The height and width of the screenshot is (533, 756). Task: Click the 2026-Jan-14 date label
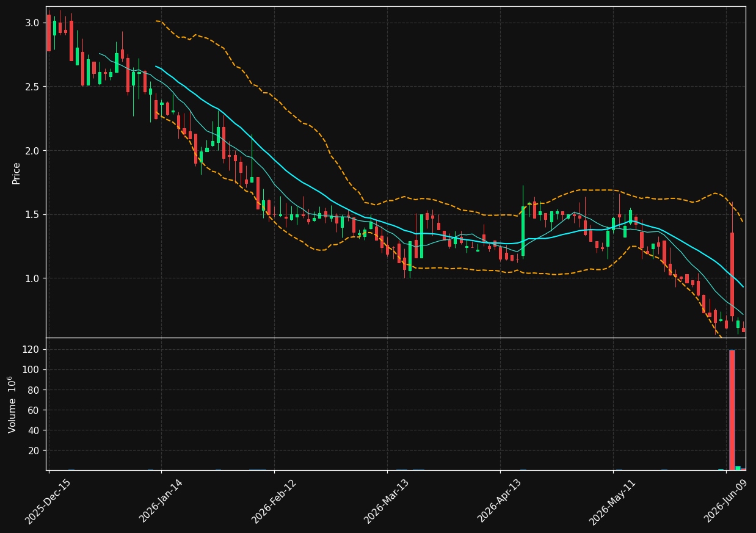pyautogui.click(x=161, y=502)
